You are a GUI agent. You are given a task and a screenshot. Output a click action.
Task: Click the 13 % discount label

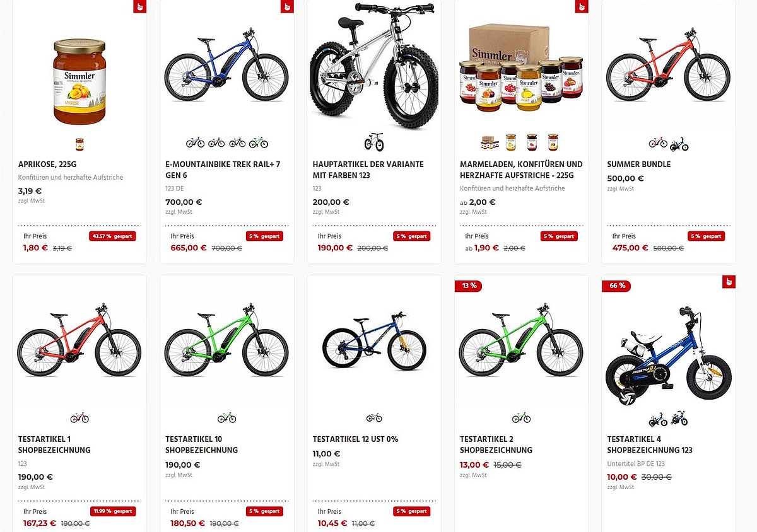469,286
